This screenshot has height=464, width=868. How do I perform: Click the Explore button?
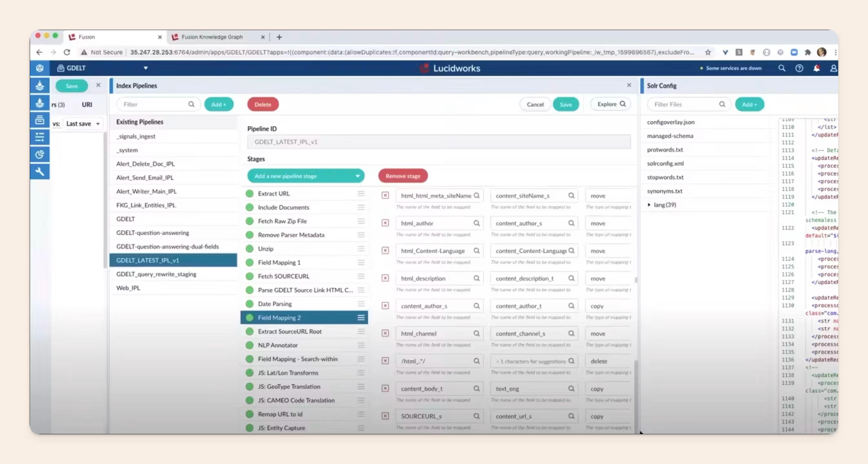coord(610,104)
